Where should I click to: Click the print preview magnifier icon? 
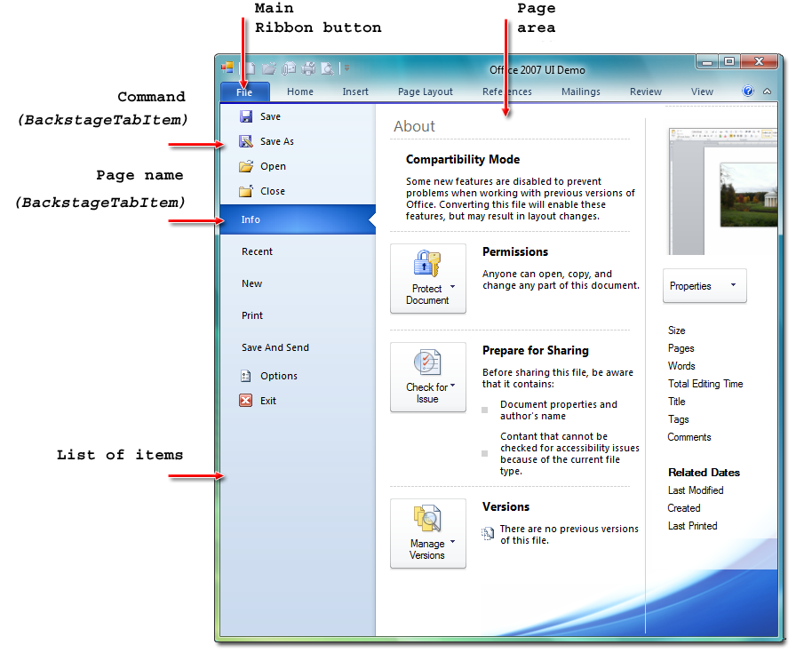pyautogui.click(x=327, y=68)
